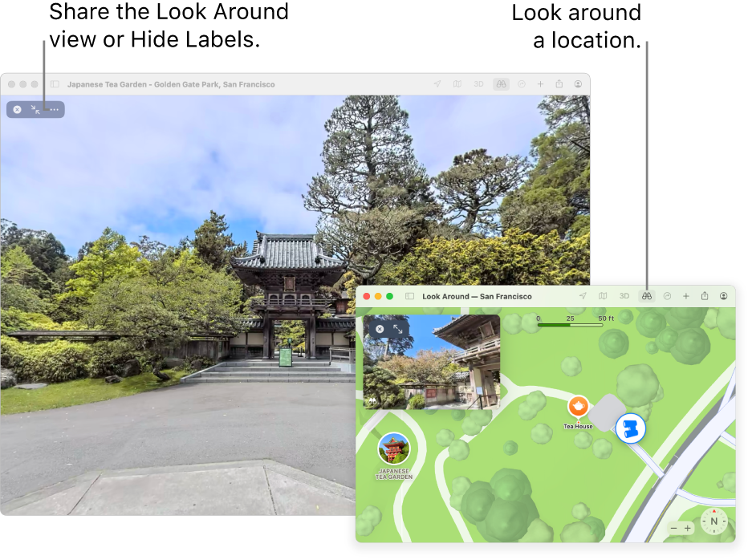Open the account profile icon in front window
This screenshot has width=748, height=560.
point(723,296)
